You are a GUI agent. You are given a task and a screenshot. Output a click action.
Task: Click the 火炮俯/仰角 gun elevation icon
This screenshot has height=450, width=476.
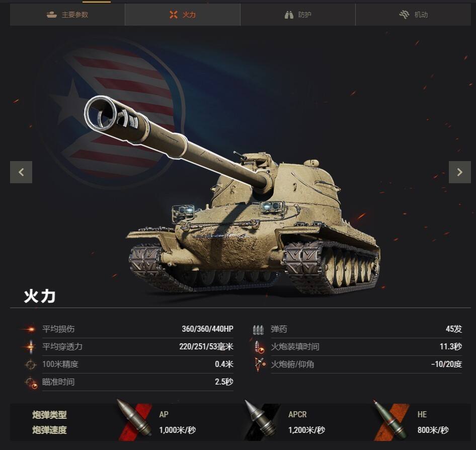[260, 364]
